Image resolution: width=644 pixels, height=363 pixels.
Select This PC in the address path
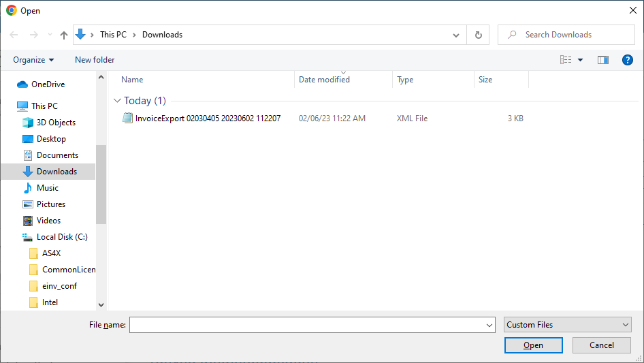(x=113, y=35)
